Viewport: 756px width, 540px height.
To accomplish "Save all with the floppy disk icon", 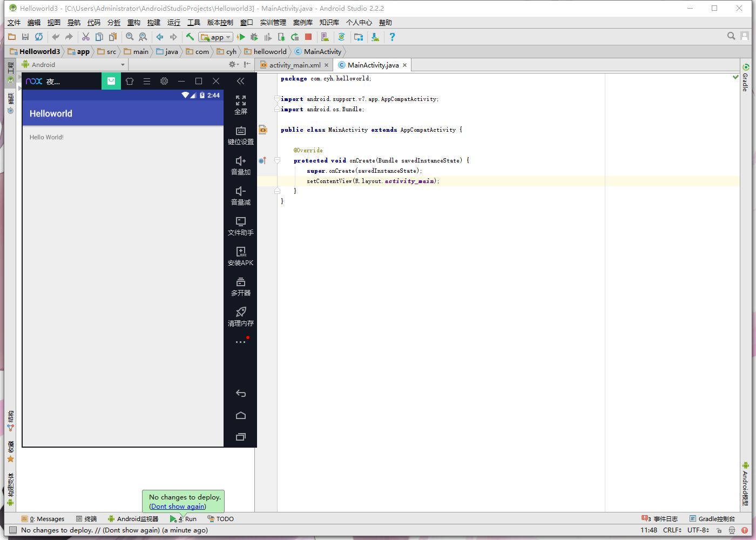I will (25, 37).
